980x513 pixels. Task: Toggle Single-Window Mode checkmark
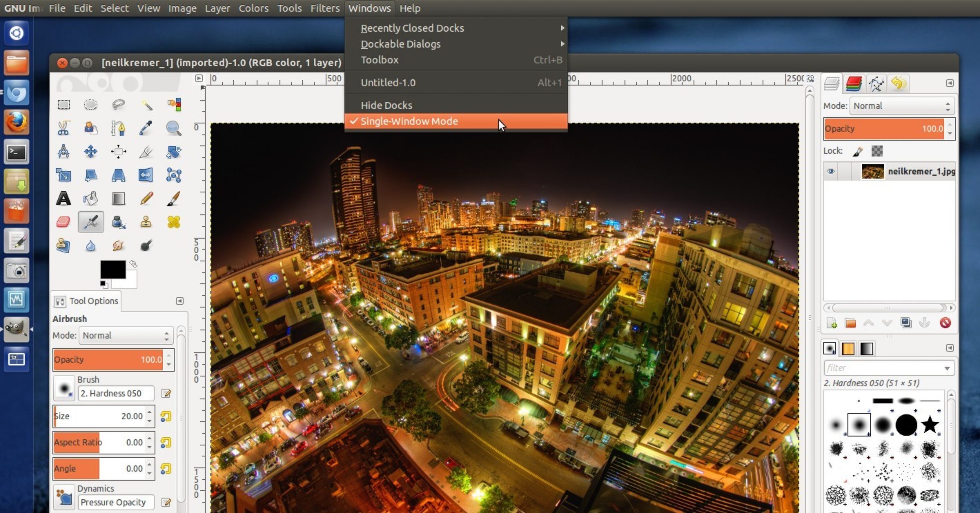click(409, 121)
